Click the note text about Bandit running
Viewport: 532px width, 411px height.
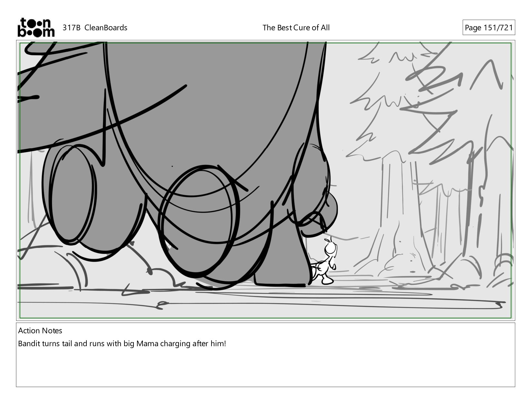click(122, 344)
